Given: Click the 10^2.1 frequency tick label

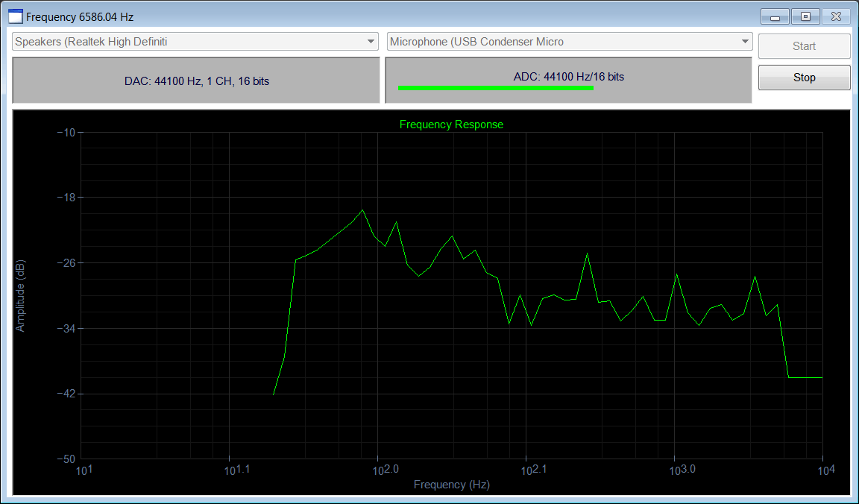Looking at the screenshot, I should 534,470.
